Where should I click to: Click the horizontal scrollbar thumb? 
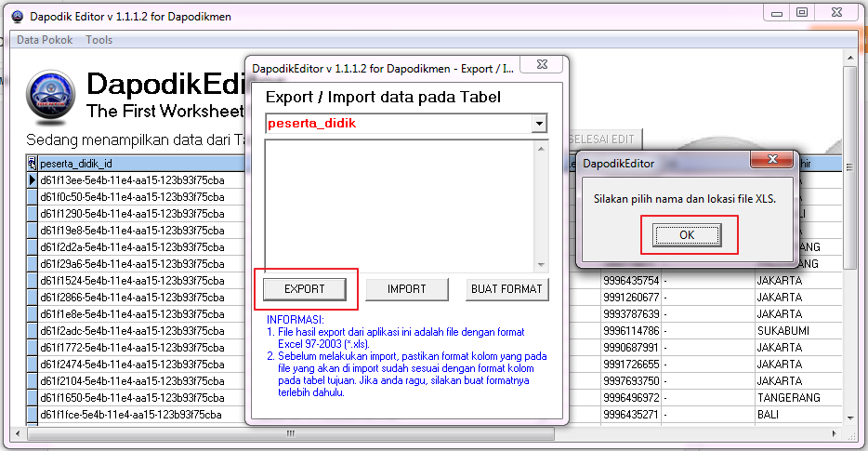pyautogui.click(x=291, y=433)
